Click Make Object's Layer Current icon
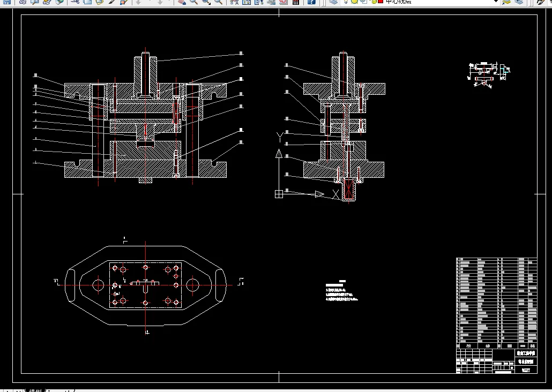The height and width of the screenshot is (392, 552). point(506,2)
